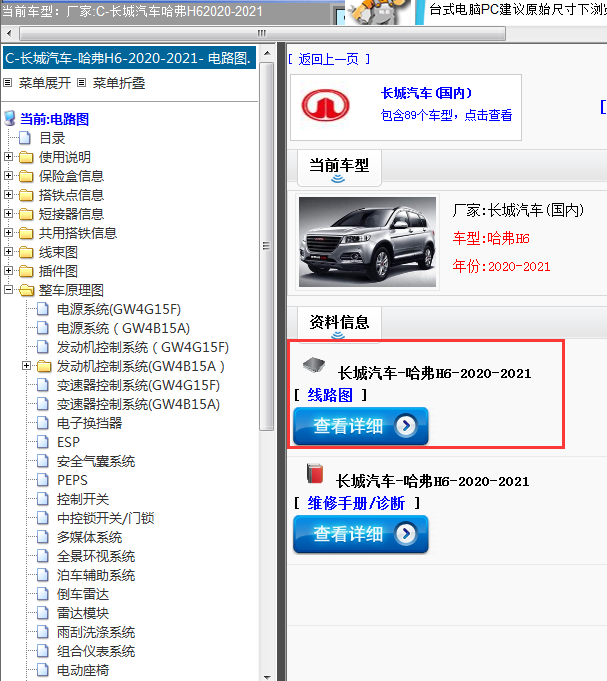The height and width of the screenshot is (681, 607).
Task: Select the 资料信息 tab
Action: (x=339, y=324)
